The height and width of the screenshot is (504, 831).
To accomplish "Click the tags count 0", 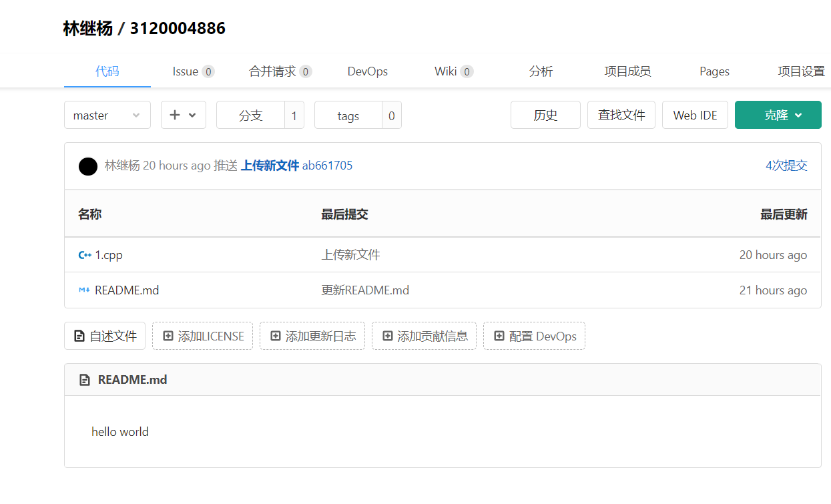I will [392, 115].
